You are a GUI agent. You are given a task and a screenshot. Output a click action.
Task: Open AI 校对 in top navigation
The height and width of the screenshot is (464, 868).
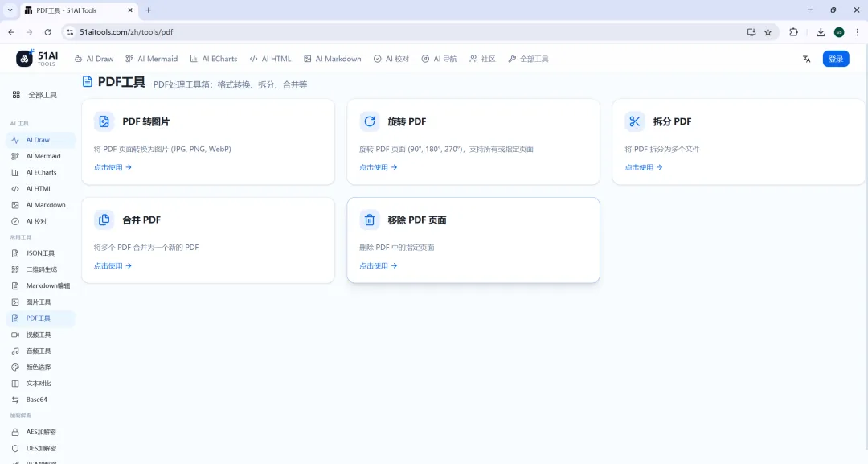pyautogui.click(x=391, y=59)
